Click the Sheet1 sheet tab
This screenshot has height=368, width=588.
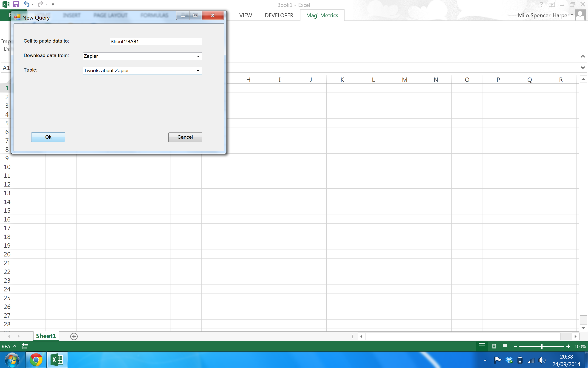(46, 336)
